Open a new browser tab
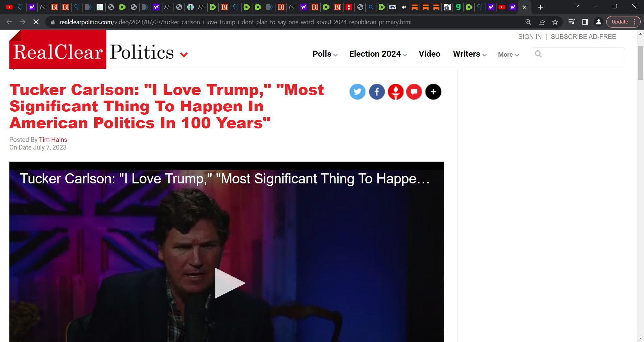 coord(540,7)
